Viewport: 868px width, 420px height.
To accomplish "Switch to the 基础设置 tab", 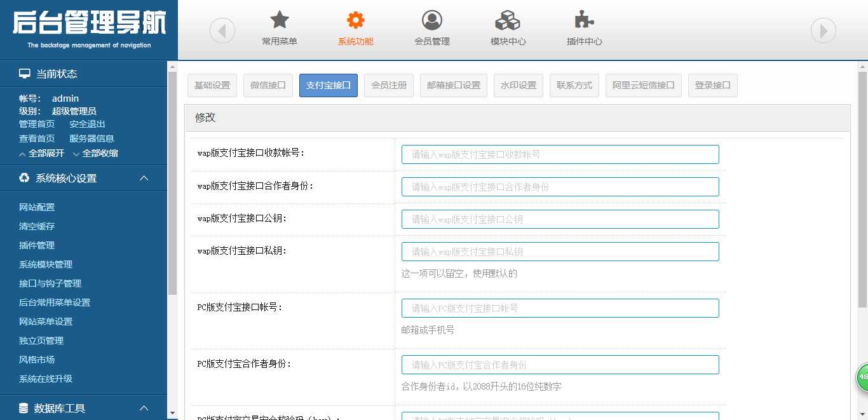I will 212,85.
